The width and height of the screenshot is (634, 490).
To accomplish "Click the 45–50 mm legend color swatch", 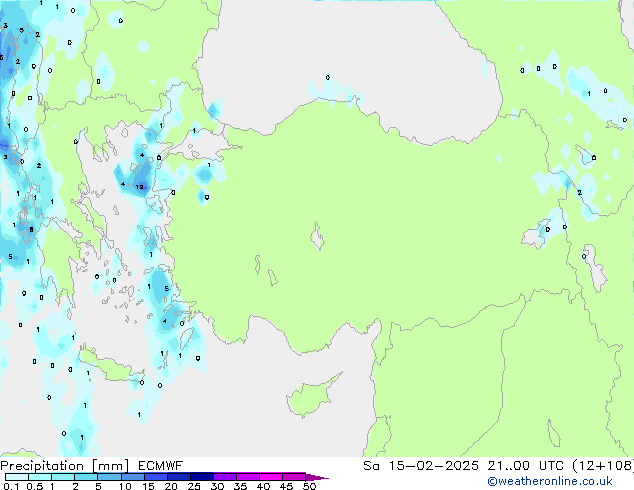I will coord(294,477).
